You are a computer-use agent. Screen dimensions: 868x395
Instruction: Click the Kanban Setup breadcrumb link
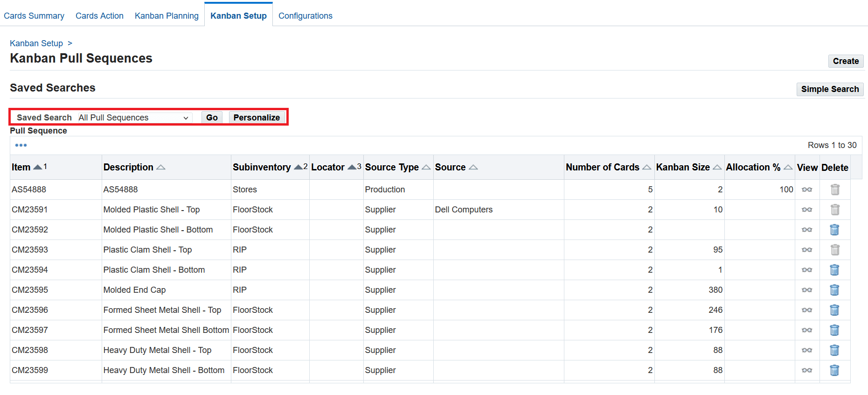pos(36,43)
